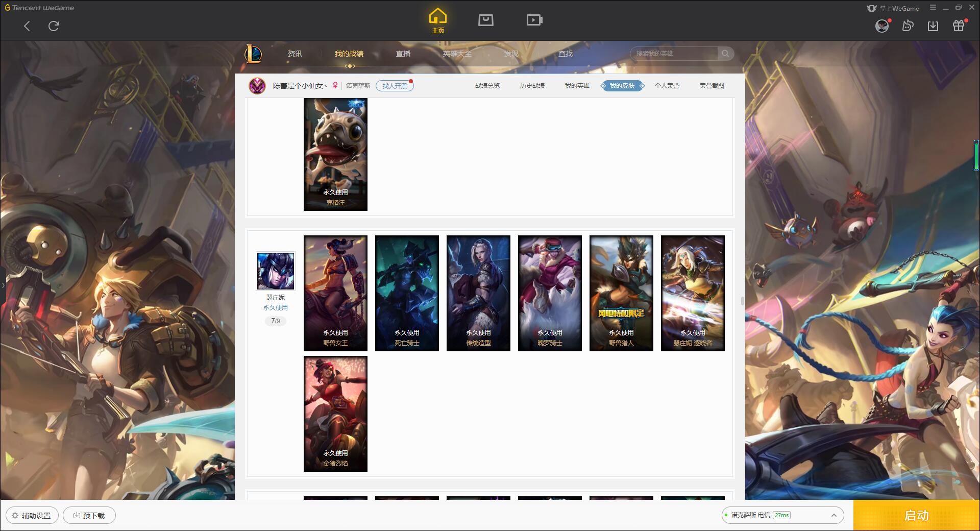Click the League of Legends logo icon
This screenshot has width=980, height=531.
click(x=254, y=54)
